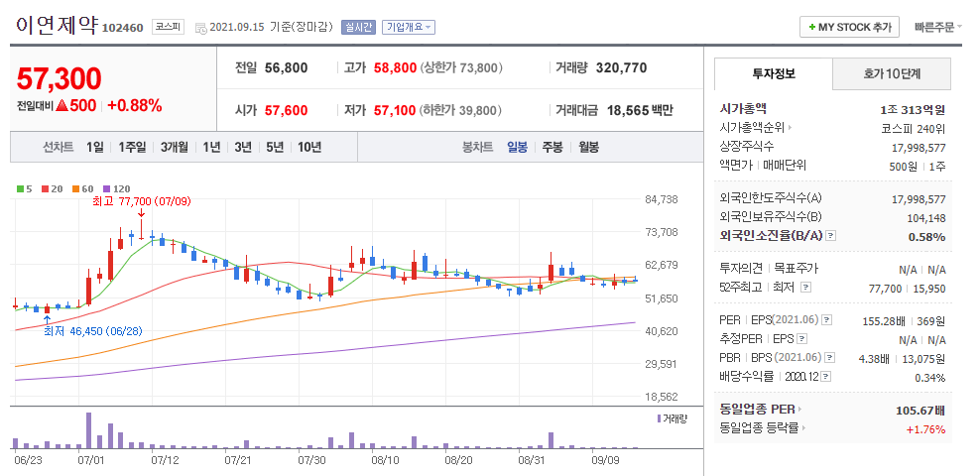Click the calendar icon beside 2021.09.15 date
This screenshot has height=476, width=980.
pyautogui.click(x=200, y=28)
